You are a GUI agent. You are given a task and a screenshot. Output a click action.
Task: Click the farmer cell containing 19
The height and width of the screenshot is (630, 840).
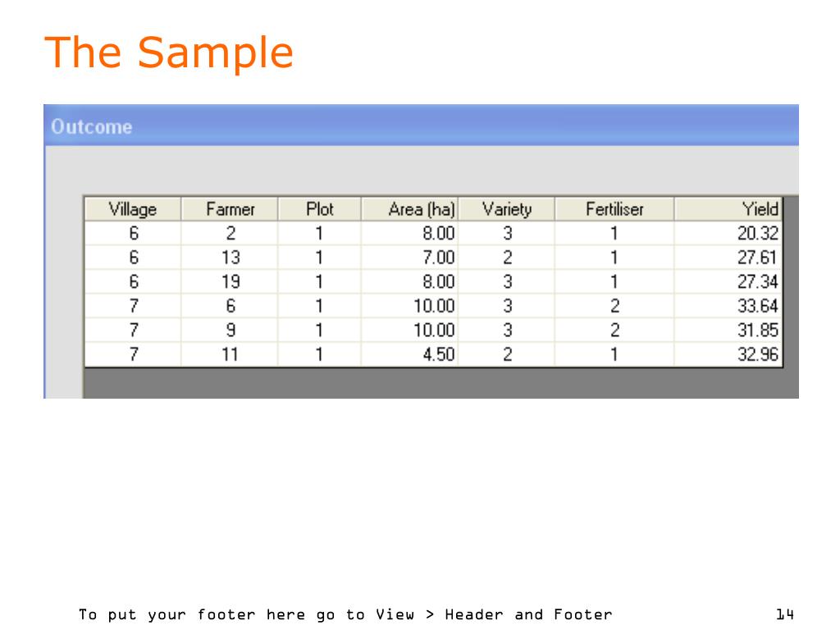tap(230, 282)
